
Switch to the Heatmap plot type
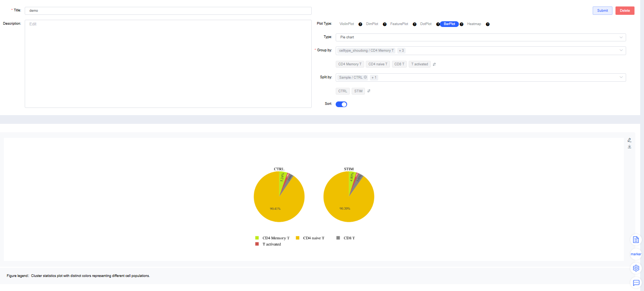474,24
